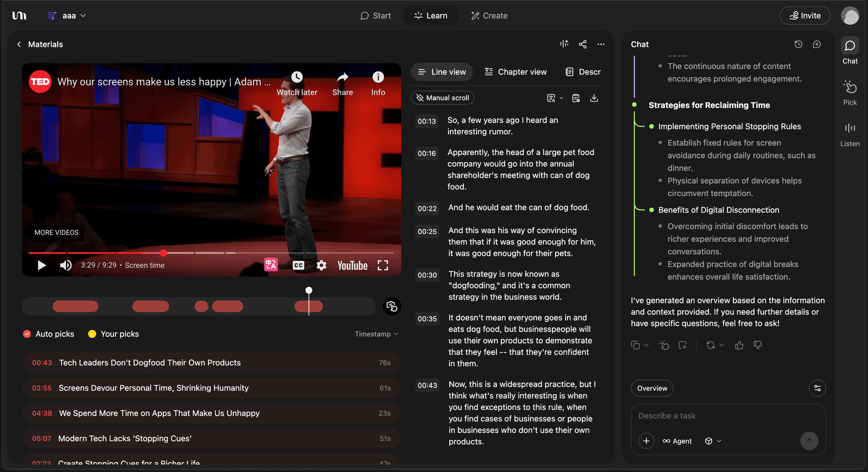
Task: Open video settings gear
Action: click(x=321, y=265)
